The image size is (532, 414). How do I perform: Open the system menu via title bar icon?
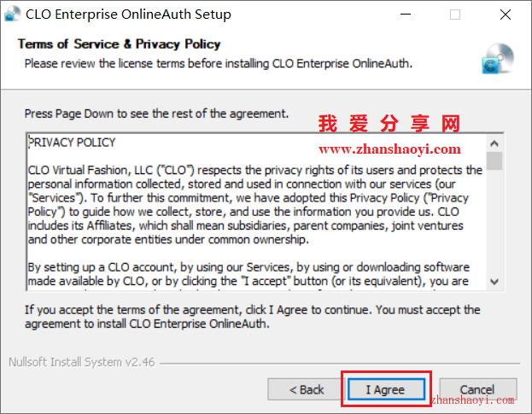click(x=13, y=15)
